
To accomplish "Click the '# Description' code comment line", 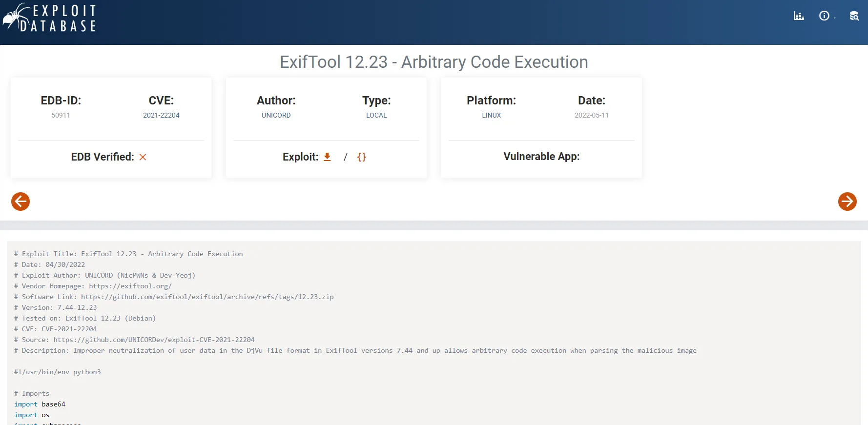I will click(x=355, y=350).
